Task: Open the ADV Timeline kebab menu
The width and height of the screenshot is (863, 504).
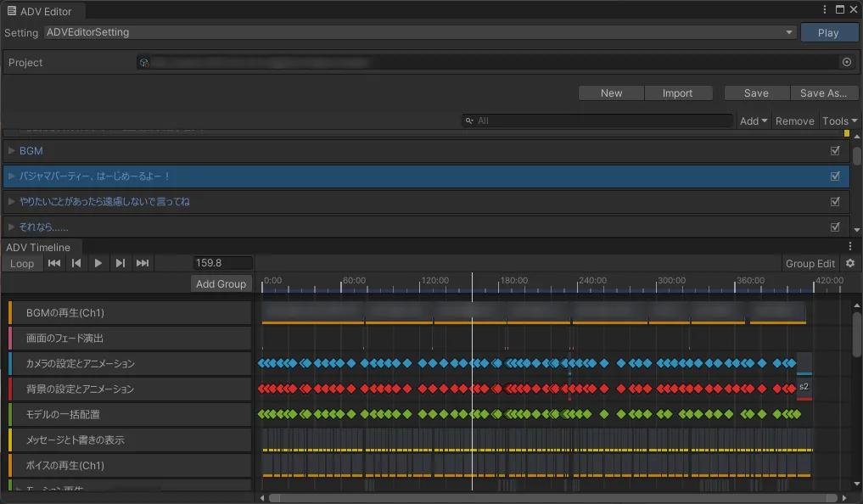Action: [850, 247]
